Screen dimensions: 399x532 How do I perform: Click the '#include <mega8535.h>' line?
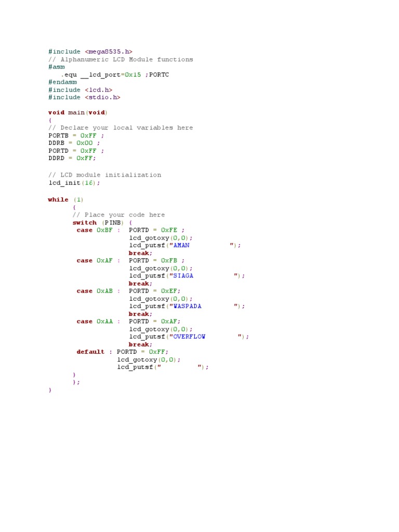pyautogui.click(x=90, y=51)
